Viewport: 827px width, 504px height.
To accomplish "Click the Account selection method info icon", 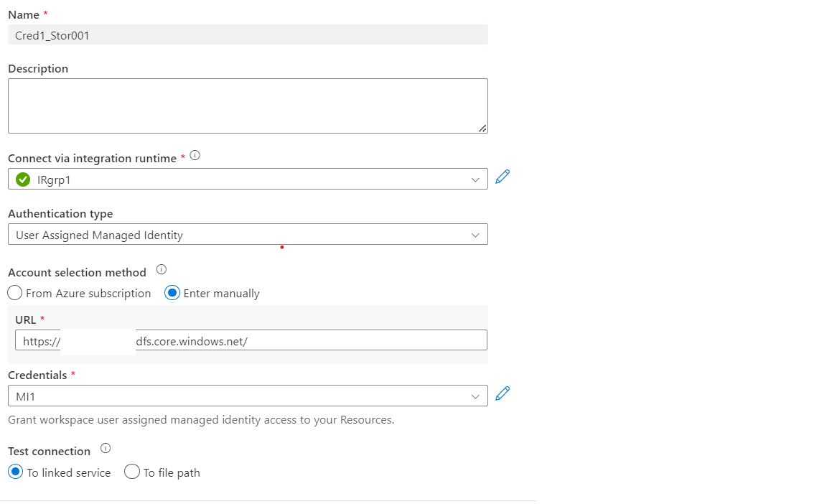I will pos(162,269).
